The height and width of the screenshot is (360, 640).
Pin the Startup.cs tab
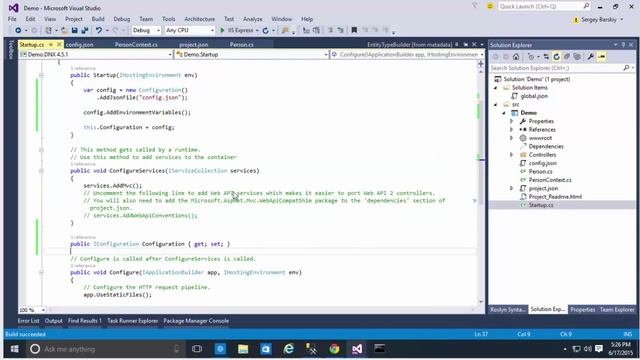tap(51, 44)
